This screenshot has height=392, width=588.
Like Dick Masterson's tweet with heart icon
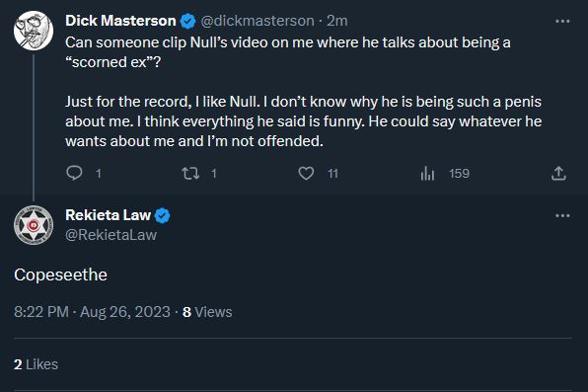click(306, 174)
